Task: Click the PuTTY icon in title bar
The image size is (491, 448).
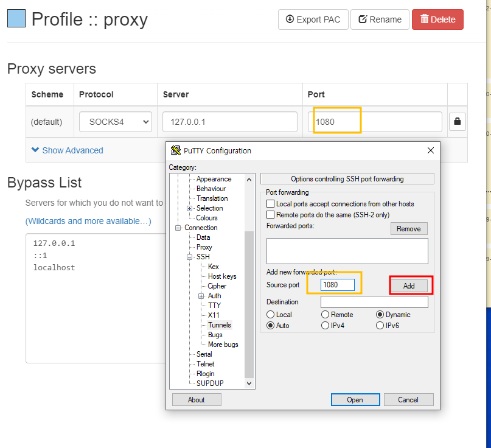Action: point(176,151)
